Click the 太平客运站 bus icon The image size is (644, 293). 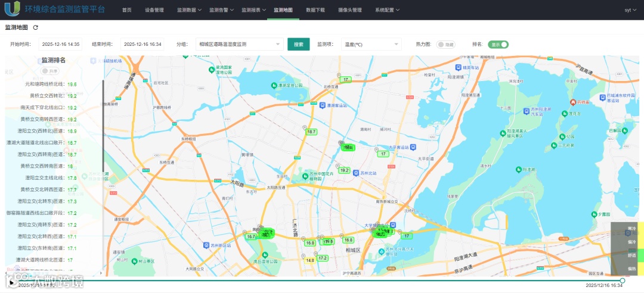414,147
